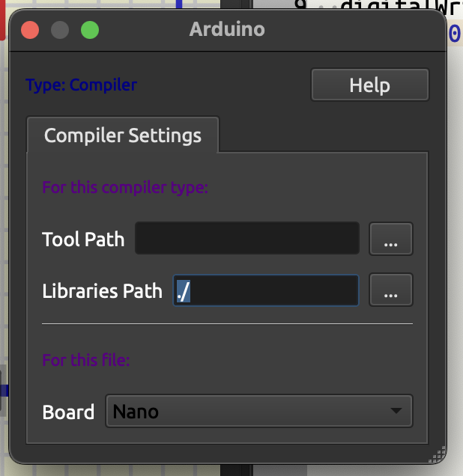
Task: Click the "Type: Compiler" label
Action: click(81, 85)
